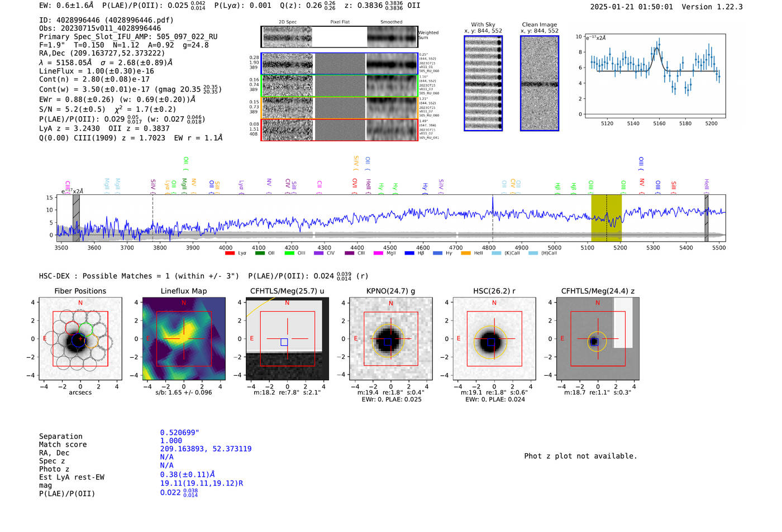Click the 2025-01-21 01:50:01 timestamp
Screen dimensions: 782x532
pos(632,7)
